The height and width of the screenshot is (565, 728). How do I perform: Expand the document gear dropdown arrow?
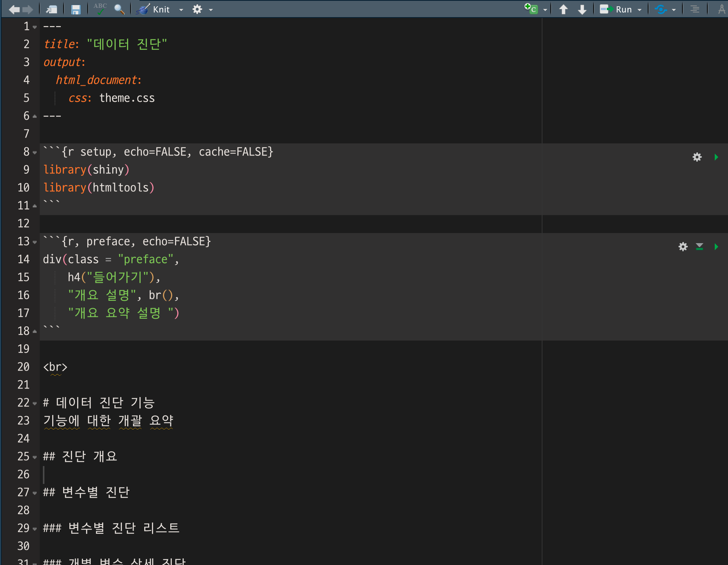click(x=211, y=10)
